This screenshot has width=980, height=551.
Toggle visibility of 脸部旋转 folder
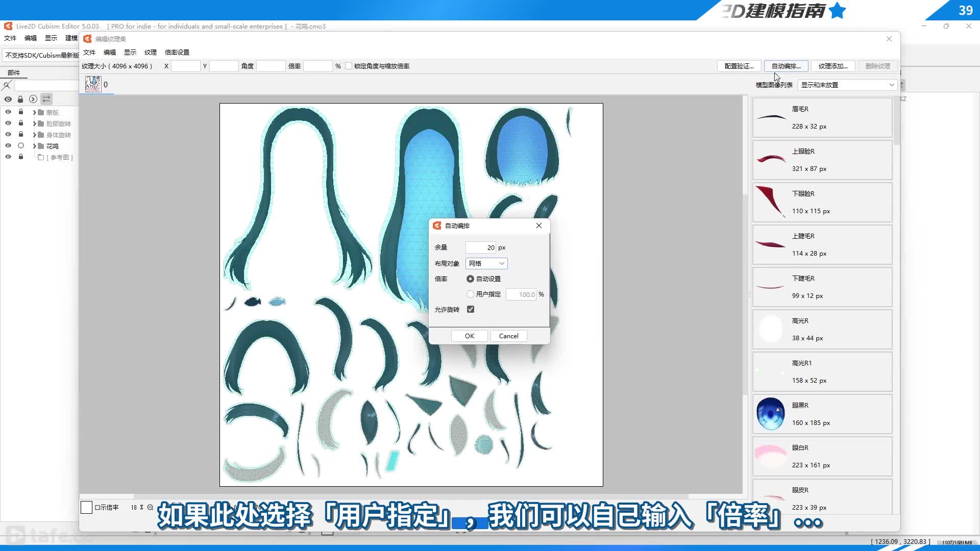pos(8,123)
